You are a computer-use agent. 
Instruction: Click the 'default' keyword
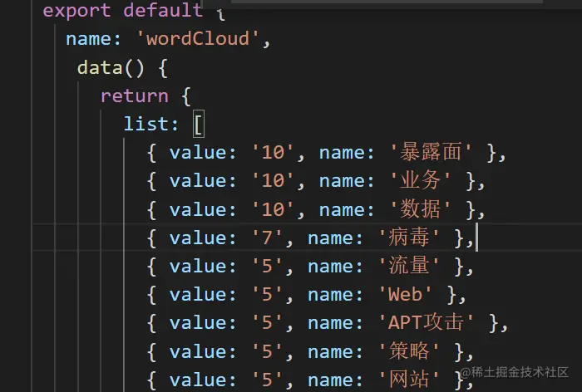163,10
